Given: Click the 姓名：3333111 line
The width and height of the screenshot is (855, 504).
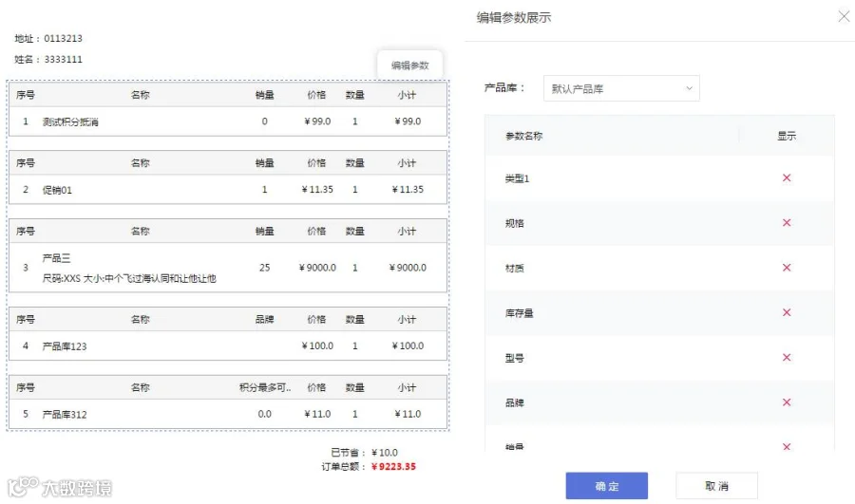Looking at the screenshot, I should coord(48,59).
